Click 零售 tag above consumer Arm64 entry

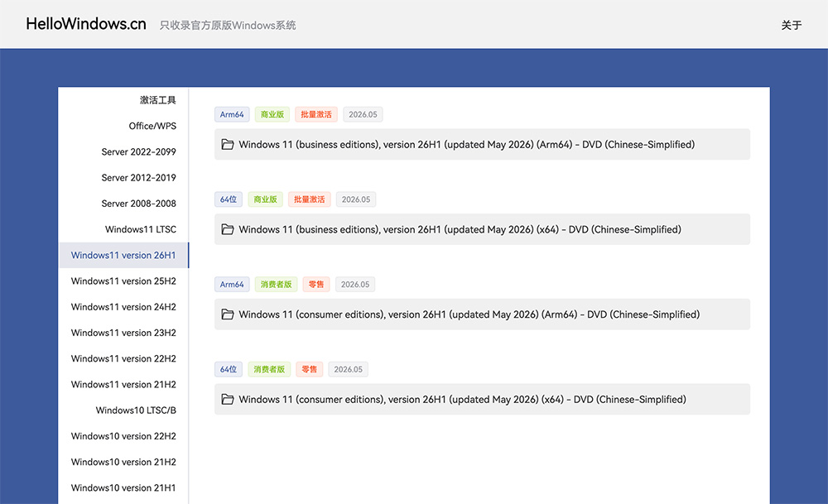[x=316, y=284]
